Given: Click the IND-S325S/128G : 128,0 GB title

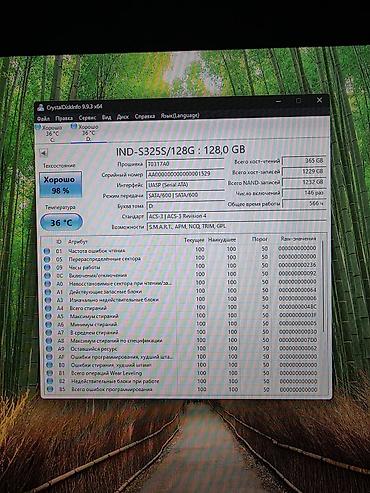Looking at the screenshot, I should (x=180, y=150).
